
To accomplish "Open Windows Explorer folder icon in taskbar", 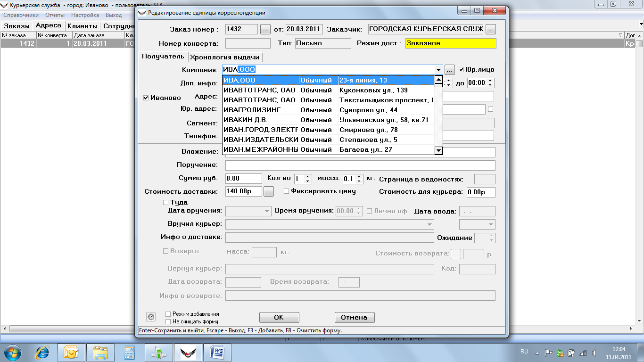I will tap(100, 352).
